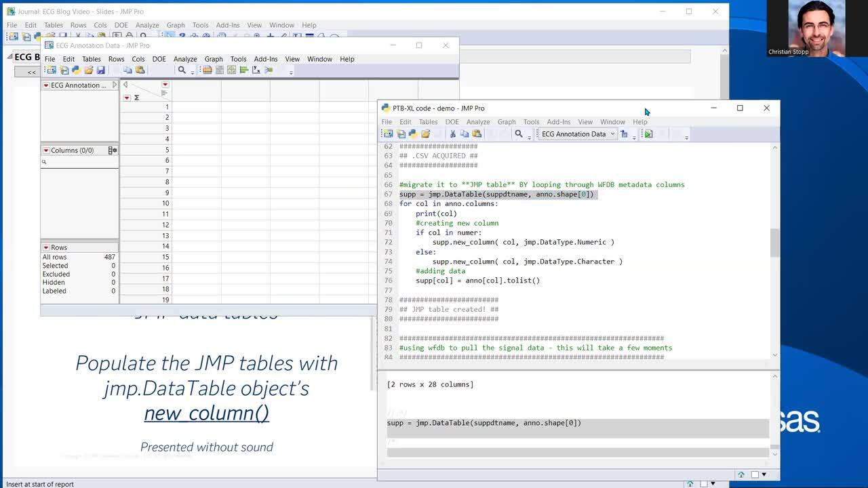Open the Cols menu in ECG Annotation Data
This screenshot has width=868, height=488.
138,59
